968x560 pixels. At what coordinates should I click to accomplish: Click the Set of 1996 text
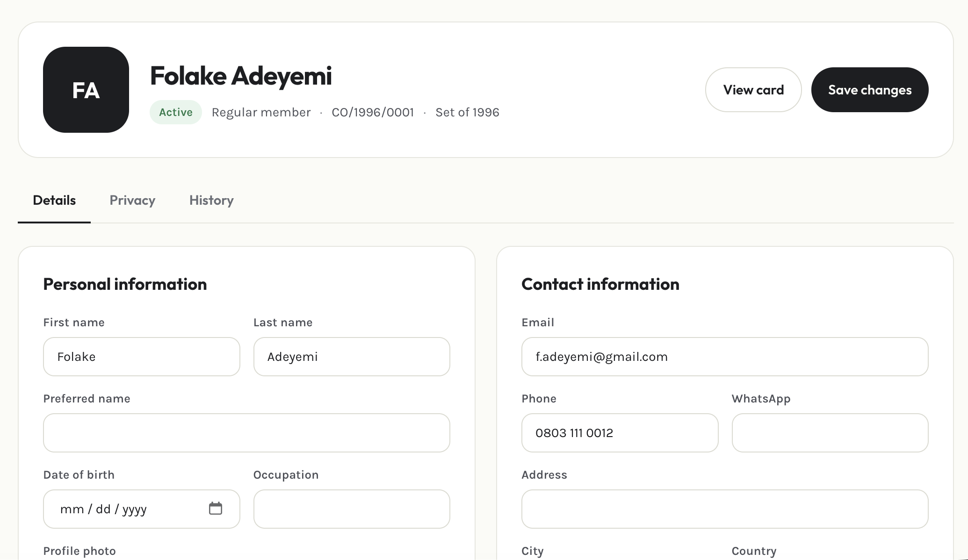(467, 112)
